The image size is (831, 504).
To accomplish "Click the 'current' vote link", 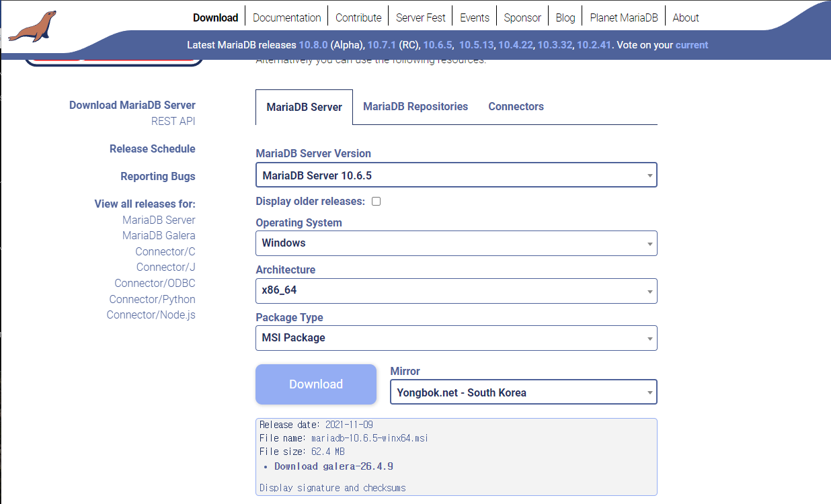I will click(692, 45).
